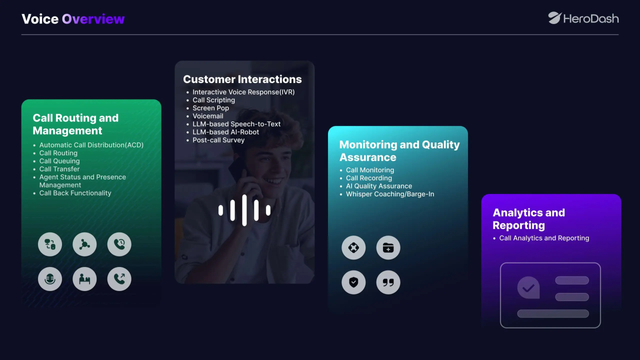Click the report card illustration in purple card
The image size is (640, 360).
click(x=550, y=295)
